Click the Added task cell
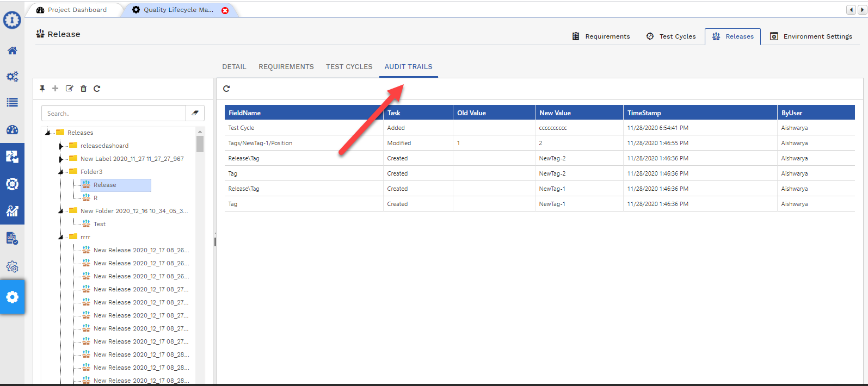This screenshot has width=868, height=386. coord(418,128)
